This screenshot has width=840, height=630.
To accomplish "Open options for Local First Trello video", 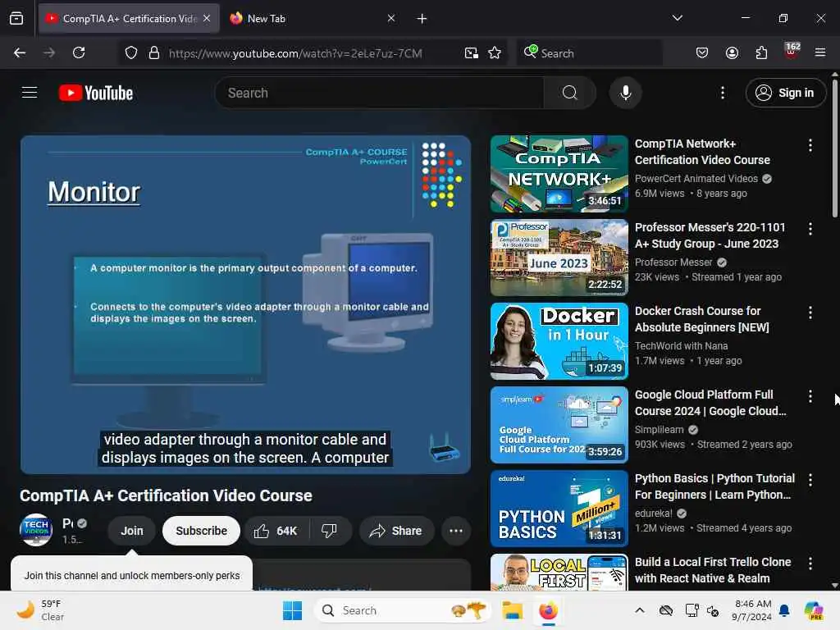I will 810,564.
